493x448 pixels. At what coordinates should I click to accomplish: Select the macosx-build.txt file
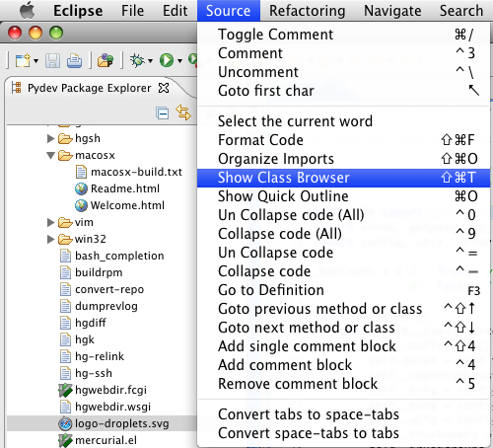[136, 172]
